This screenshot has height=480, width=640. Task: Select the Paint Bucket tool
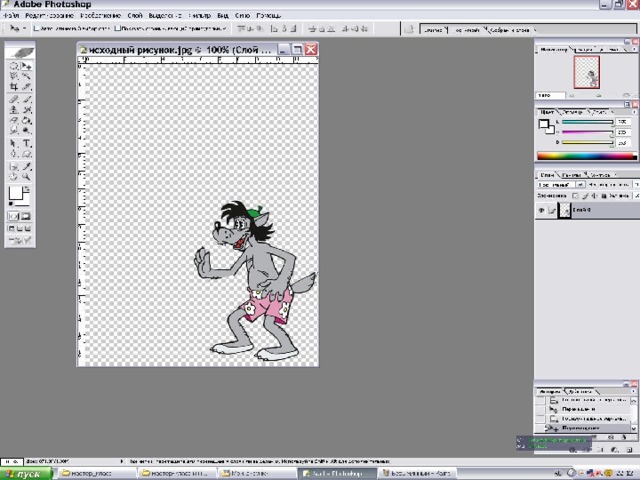point(27,120)
